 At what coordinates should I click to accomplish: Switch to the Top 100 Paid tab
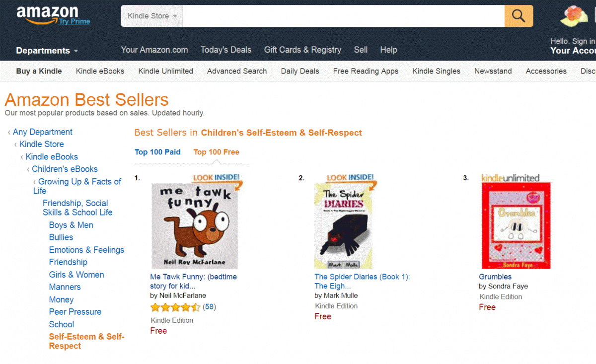[x=157, y=152]
